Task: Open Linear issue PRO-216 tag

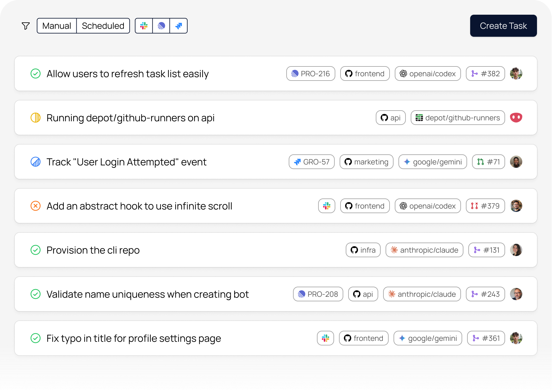Action: click(311, 73)
